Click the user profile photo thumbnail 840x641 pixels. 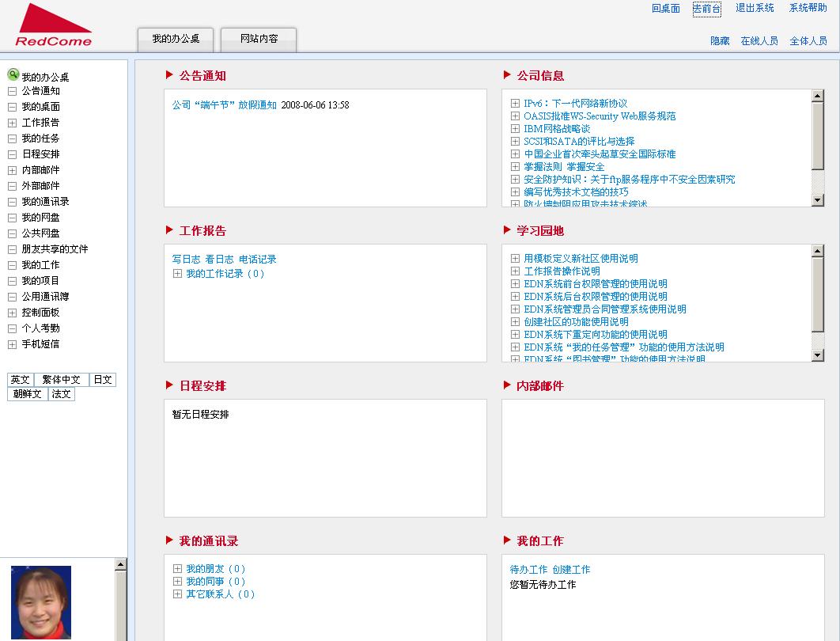point(41,601)
